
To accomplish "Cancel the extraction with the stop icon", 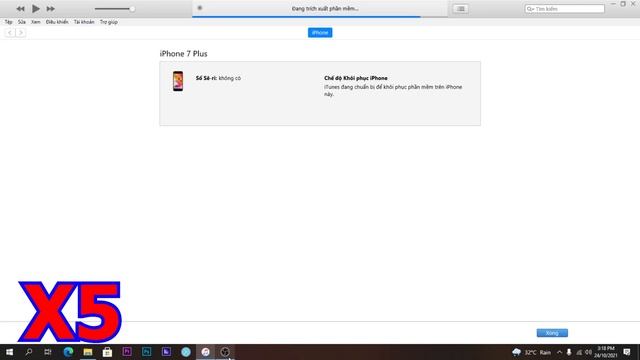I will (x=200, y=8).
